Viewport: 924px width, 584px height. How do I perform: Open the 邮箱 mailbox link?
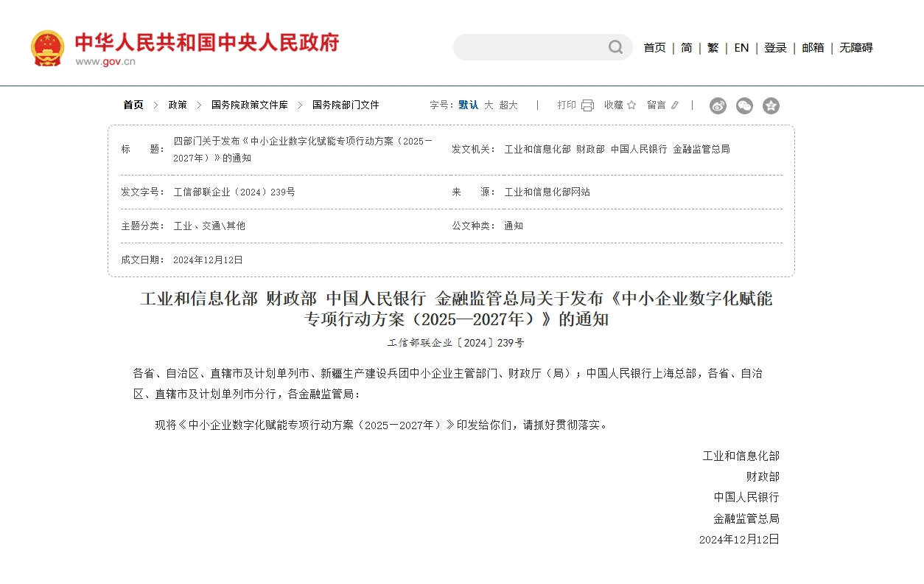tap(813, 48)
